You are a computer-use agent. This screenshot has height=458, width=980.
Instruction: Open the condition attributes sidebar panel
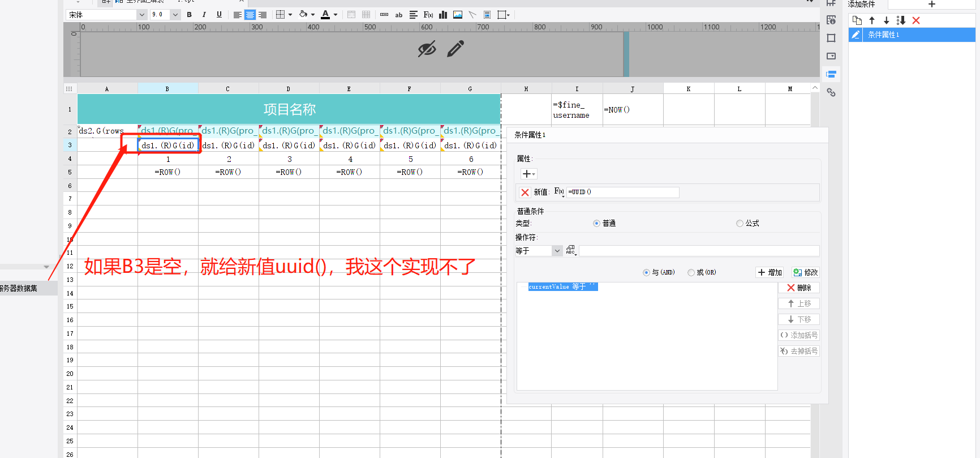831,74
